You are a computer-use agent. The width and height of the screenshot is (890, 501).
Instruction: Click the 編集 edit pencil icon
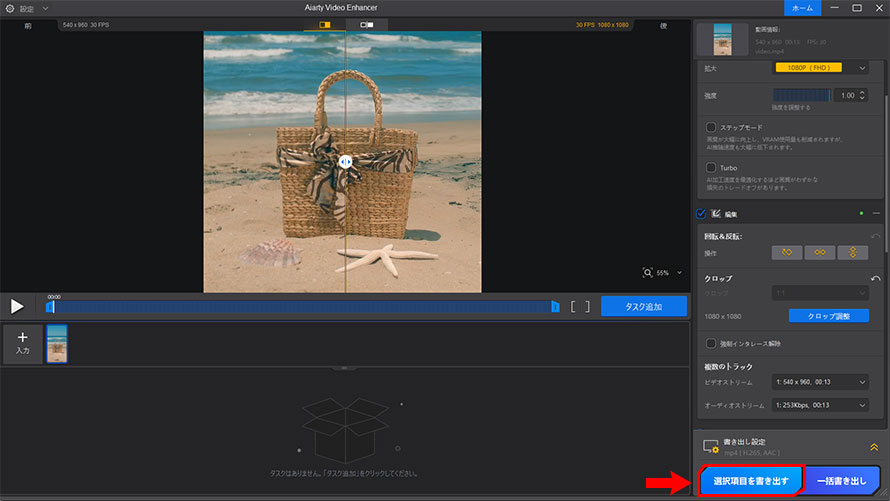pos(716,214)
